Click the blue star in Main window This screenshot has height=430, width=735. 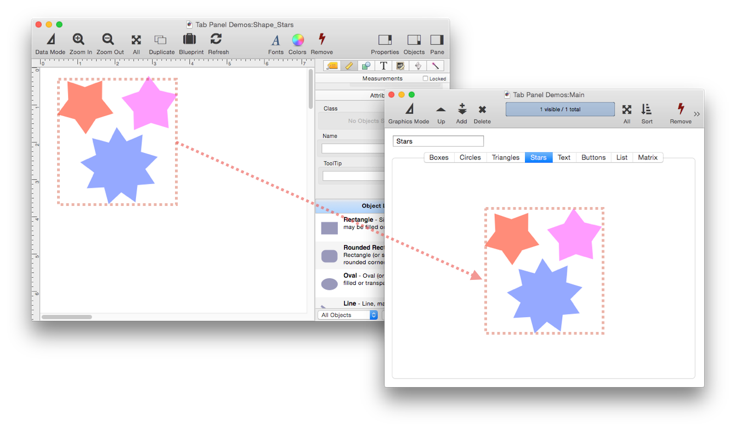[x=545, y=295]
